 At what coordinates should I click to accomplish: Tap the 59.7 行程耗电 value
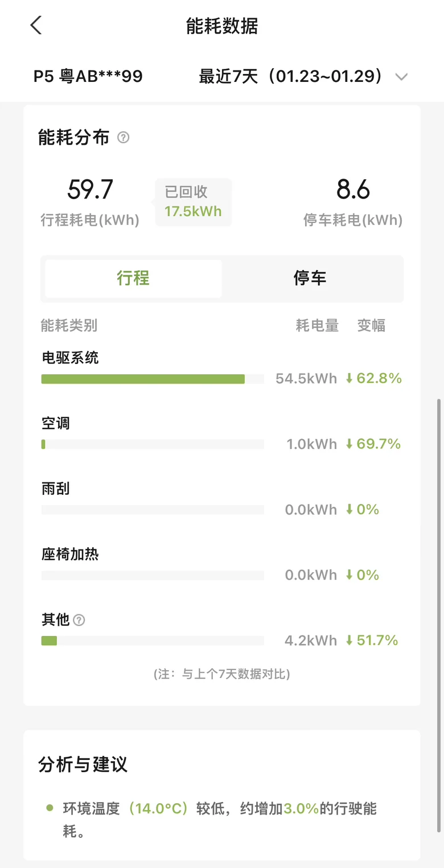pos(91,189)
